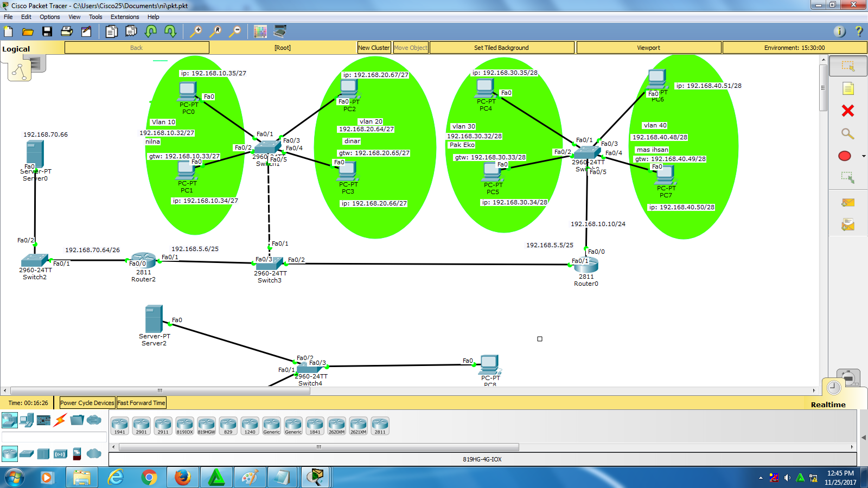The image size is (868, 488).
Task: Open the color palette dialog icon
Action: click(259, 31)
